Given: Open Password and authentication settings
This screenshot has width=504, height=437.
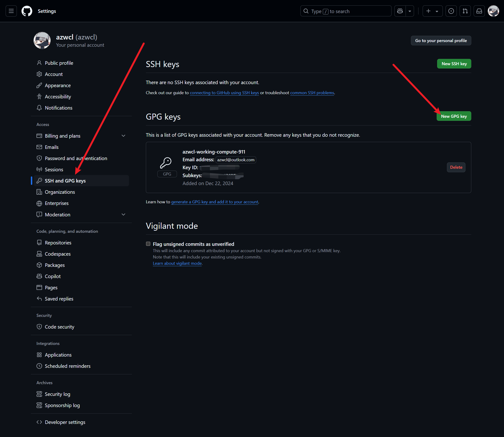Looking at the screenshot, I should coord(81,158).
